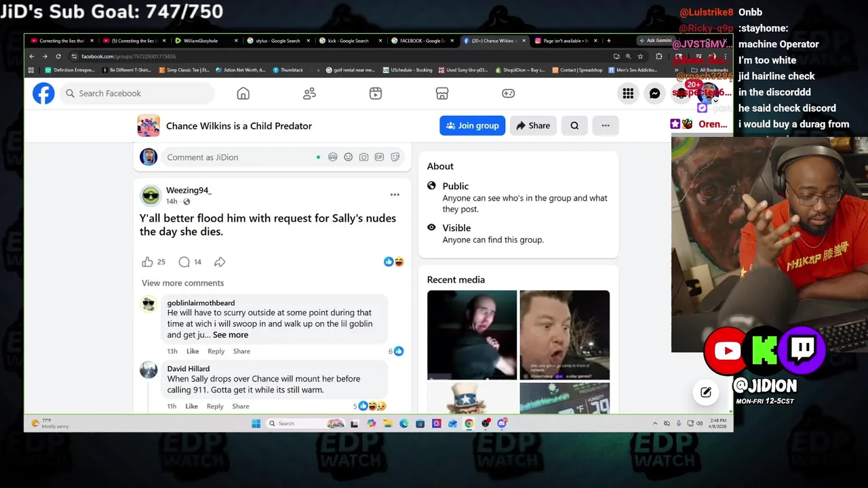Click the Facebook logo home icon
868x488 pixels.
43,94
